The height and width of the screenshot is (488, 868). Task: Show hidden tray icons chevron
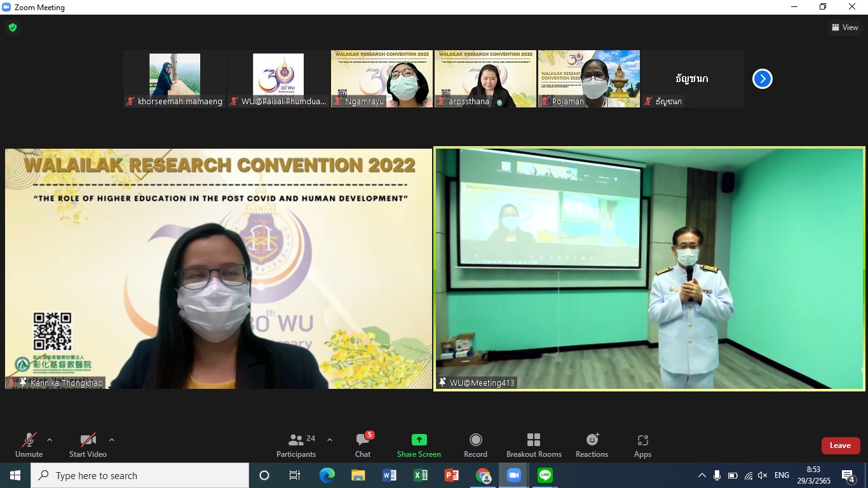click(x=702, y=475)
